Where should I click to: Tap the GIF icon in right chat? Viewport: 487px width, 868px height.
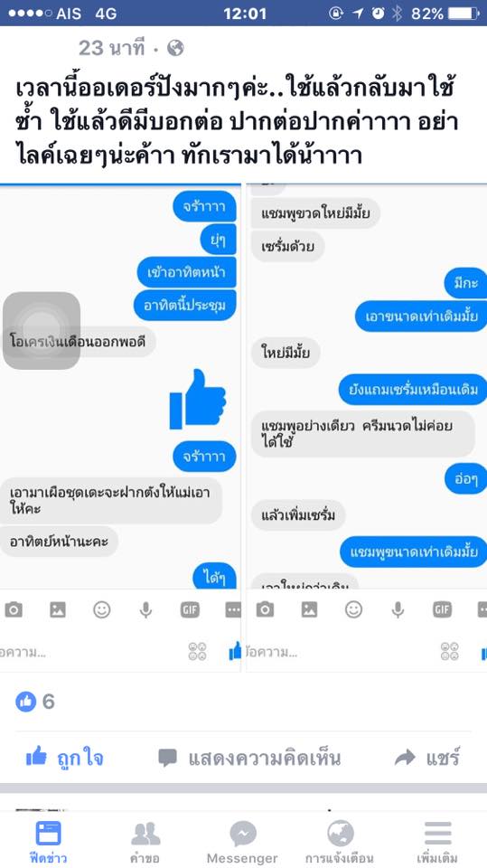442,609
